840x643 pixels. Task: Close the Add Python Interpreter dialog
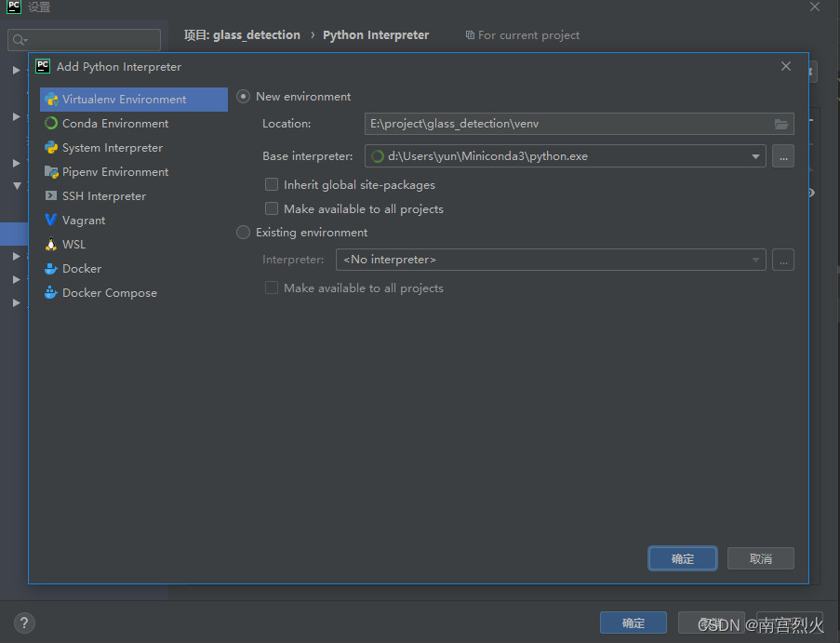point(786,66)
